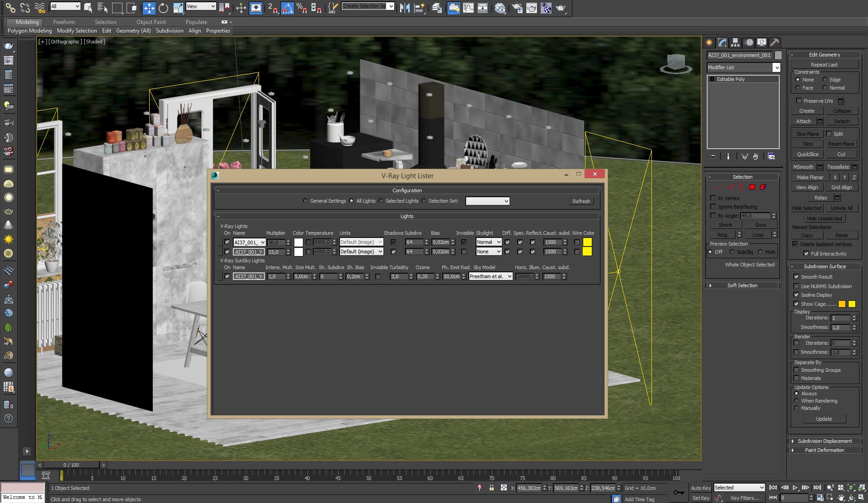Click the Mirror tool icon
Viewport: 868px width, 503px height.
(405, 8)
